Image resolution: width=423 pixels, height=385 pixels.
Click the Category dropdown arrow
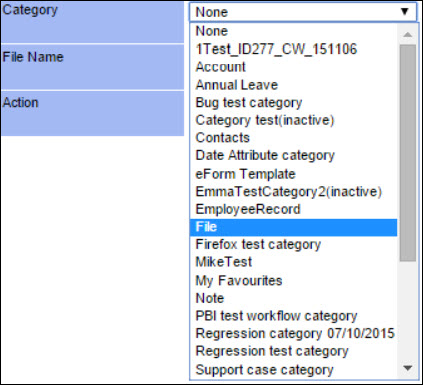(405, 12)
